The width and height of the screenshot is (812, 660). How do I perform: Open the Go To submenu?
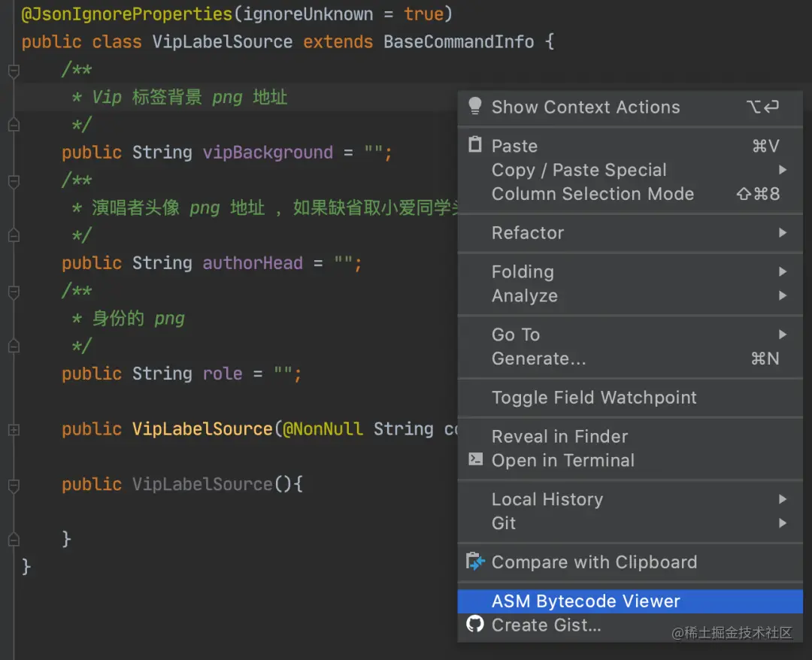click(x=630, y=335)
